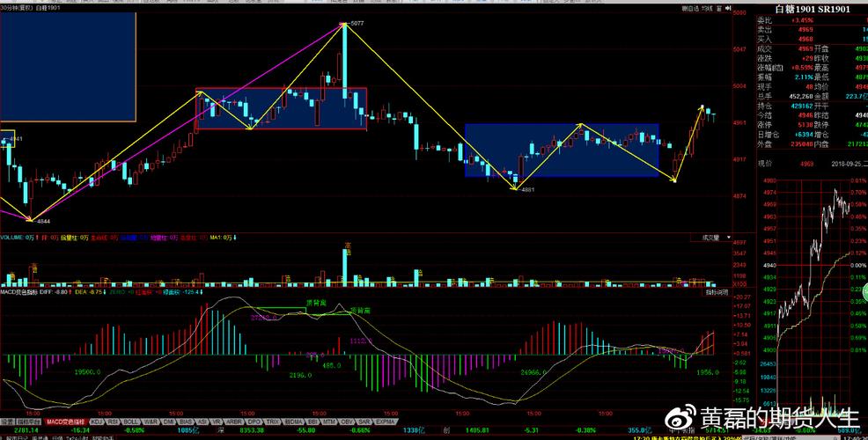Click the large blue consolidation rectangle on right
Screen dimensions: 868x440
pyautogui.click(x=562, y=150)
